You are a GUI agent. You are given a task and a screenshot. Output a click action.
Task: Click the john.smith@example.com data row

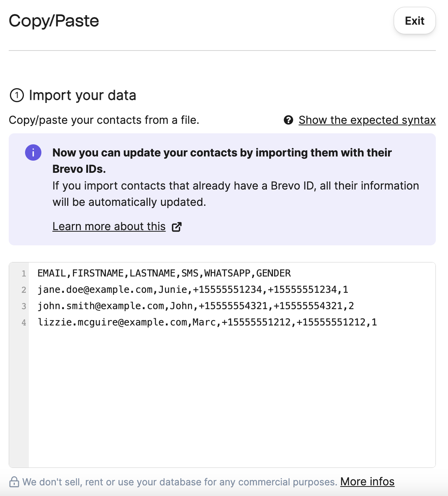click(x=196, y=306)
